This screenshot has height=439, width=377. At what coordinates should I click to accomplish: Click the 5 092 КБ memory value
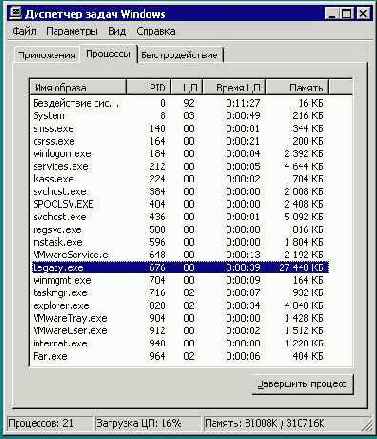(304, 217)
